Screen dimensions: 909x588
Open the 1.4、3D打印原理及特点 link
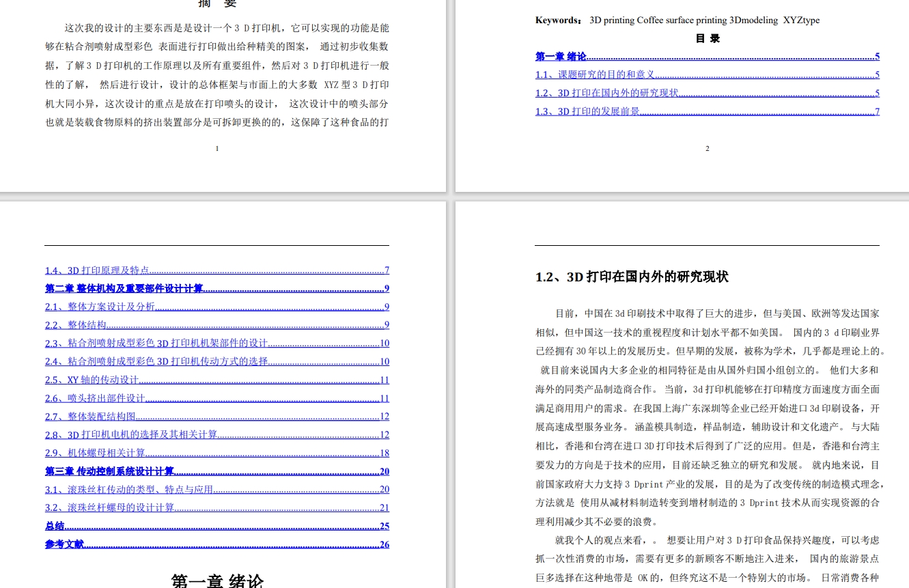[x=217, y=270]
